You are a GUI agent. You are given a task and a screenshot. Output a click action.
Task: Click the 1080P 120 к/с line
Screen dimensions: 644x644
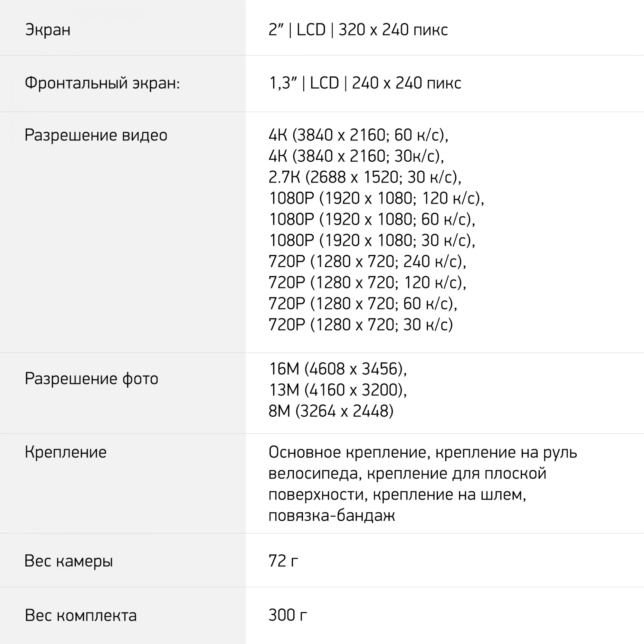[376, 198]
